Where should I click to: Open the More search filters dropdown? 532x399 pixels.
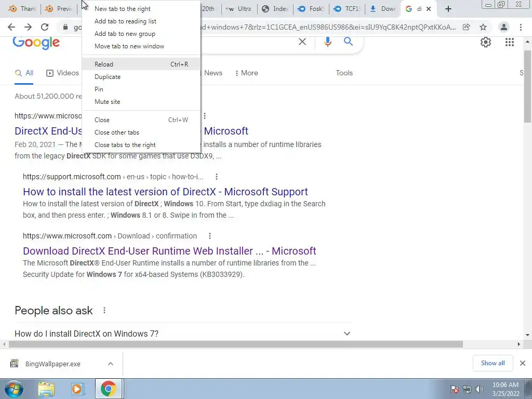pos(247,73)
